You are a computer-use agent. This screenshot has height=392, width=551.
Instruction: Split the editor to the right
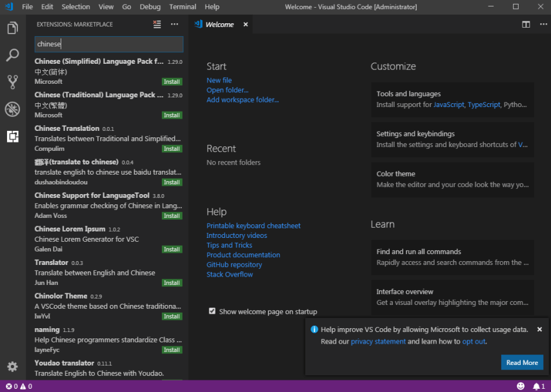coord(526,24)
